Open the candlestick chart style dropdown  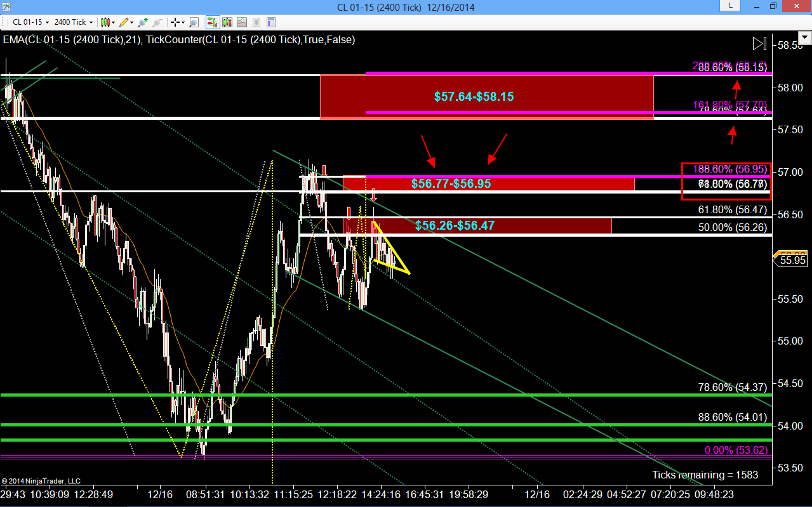tap(108, 22)
